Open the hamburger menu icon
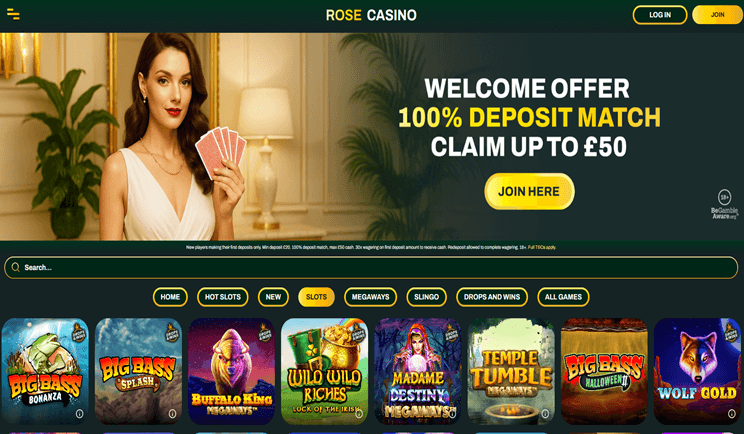 point(13,15)
